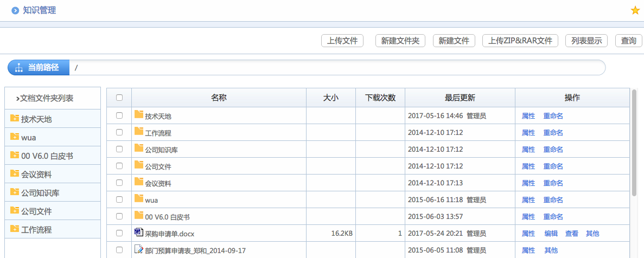Toggle the select-all checkbox in the table header
The width and height of the screenshot is (644, 258).
119,98
